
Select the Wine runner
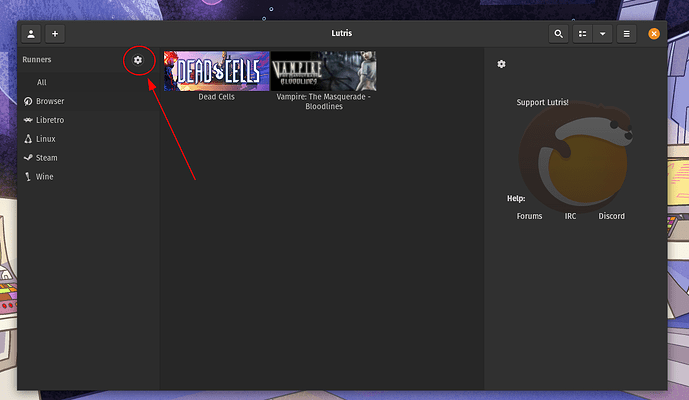pyautogui.click(x=88, y=177)
